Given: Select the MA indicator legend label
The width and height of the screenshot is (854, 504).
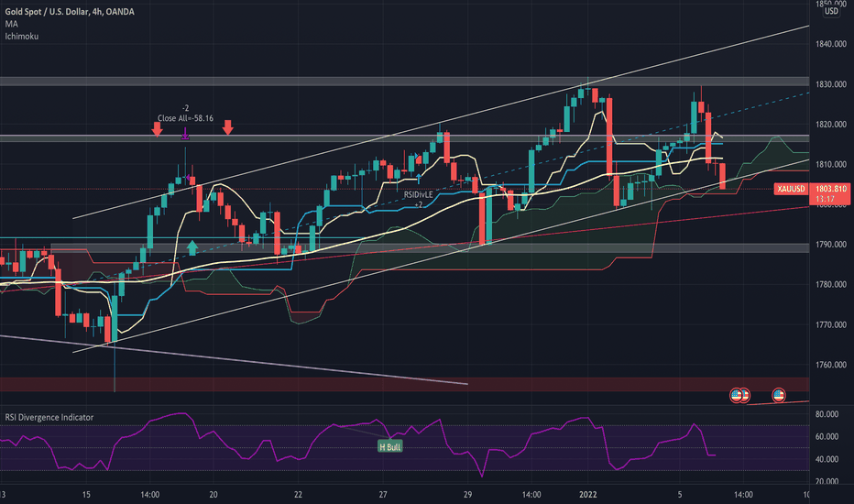Looking at the screenshot, I should [11, 24].
